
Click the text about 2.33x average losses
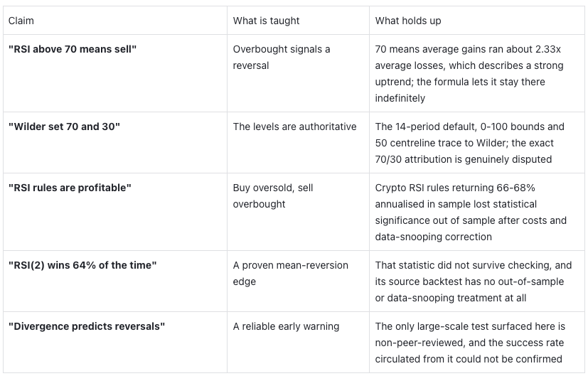pos(469,73)
